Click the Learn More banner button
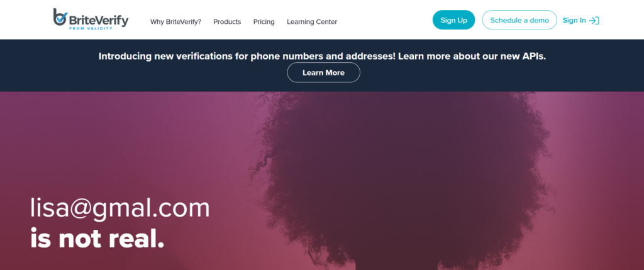644x270 pixels. 323,73
